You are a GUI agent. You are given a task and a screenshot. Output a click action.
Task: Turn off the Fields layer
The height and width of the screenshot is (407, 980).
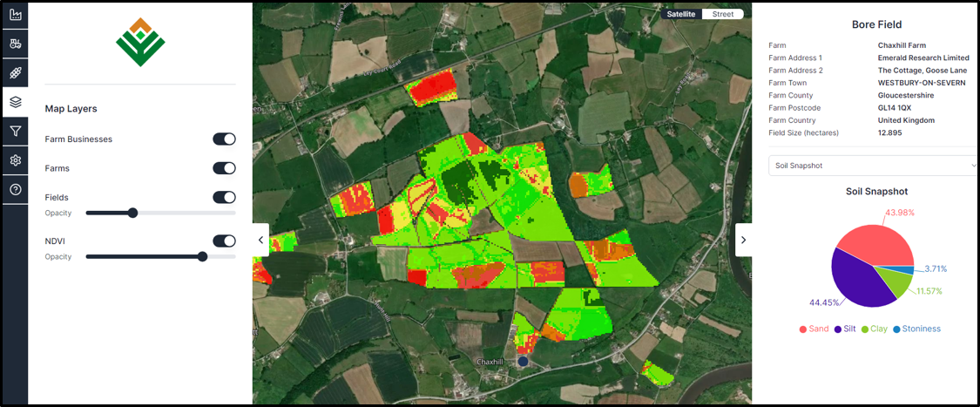click(224, 198)
